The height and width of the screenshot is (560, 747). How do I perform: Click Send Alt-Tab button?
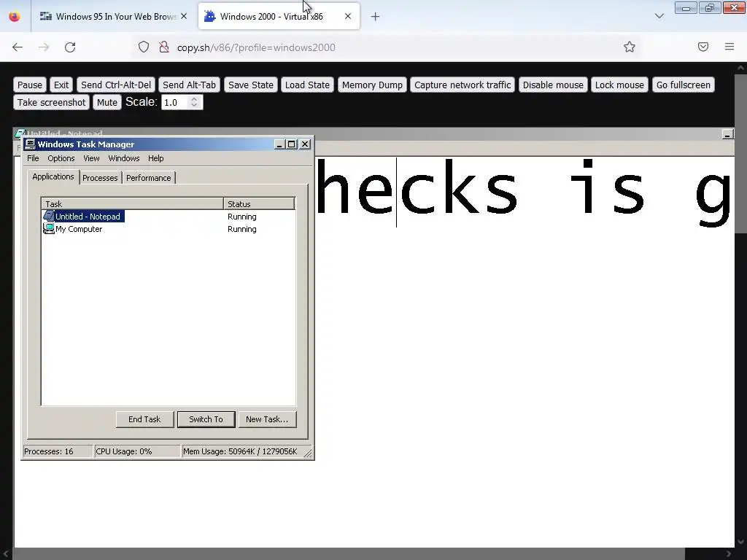pos(189,85)
